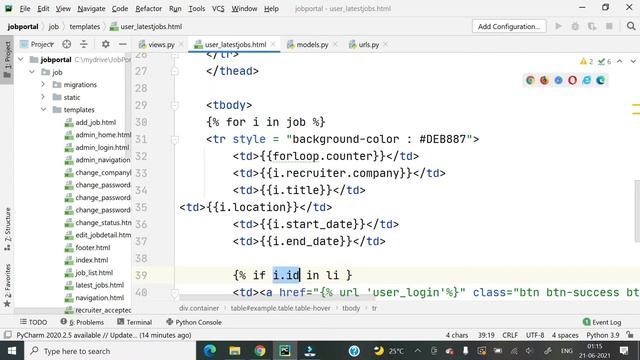Click Add Configuration button
The image size is (640, 360).
click(509, 27)
